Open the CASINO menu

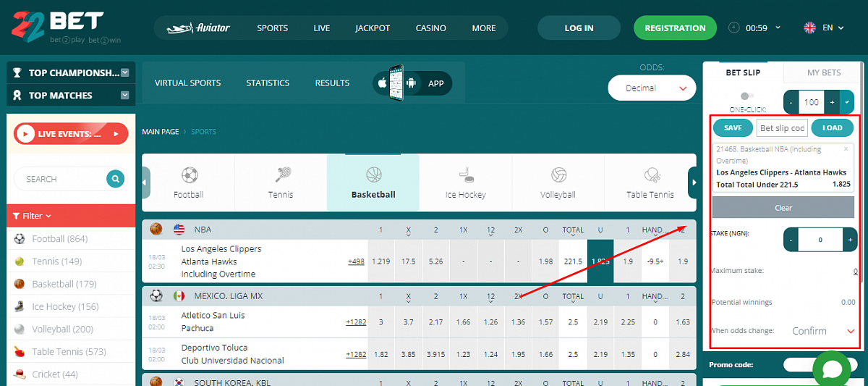tap(431, 28)
